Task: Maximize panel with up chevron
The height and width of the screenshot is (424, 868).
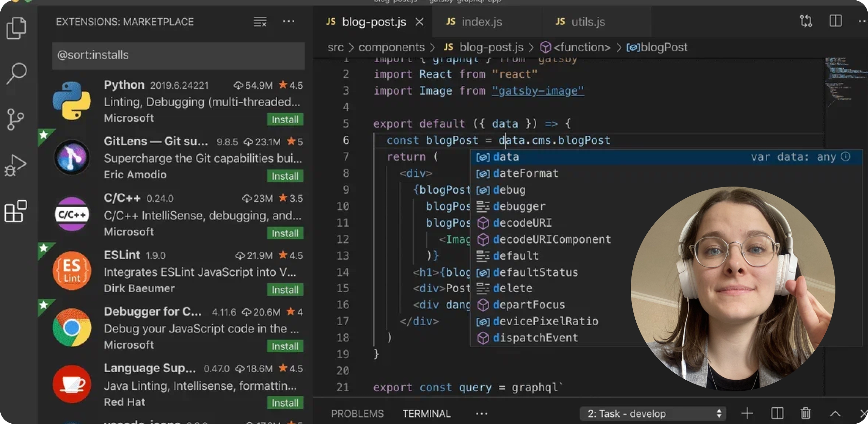Action: pos(835,413)
